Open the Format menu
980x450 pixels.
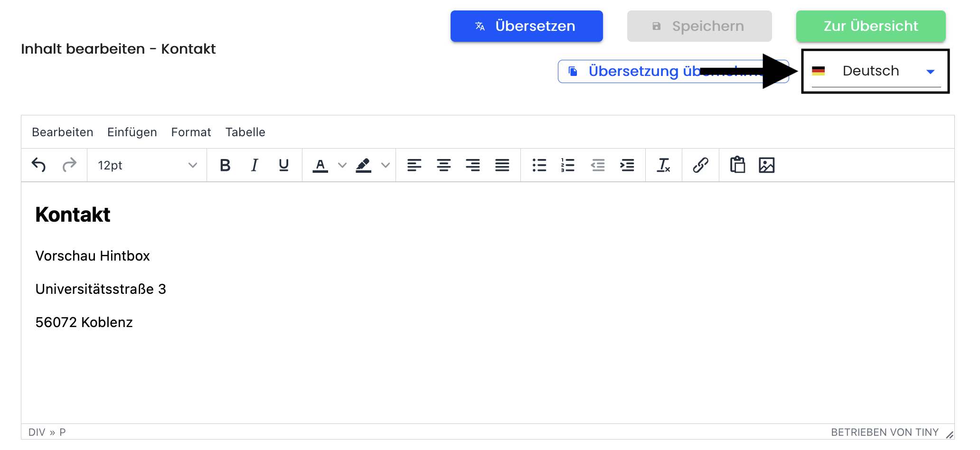click(191, 132)
